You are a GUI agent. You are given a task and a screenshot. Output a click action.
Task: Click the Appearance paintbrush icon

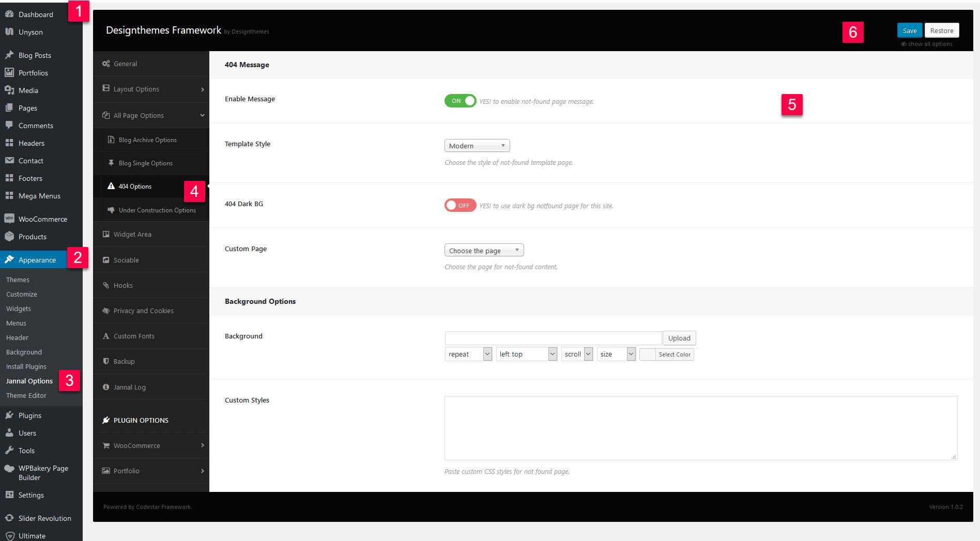pyautogui.click(x=9, y=259)
